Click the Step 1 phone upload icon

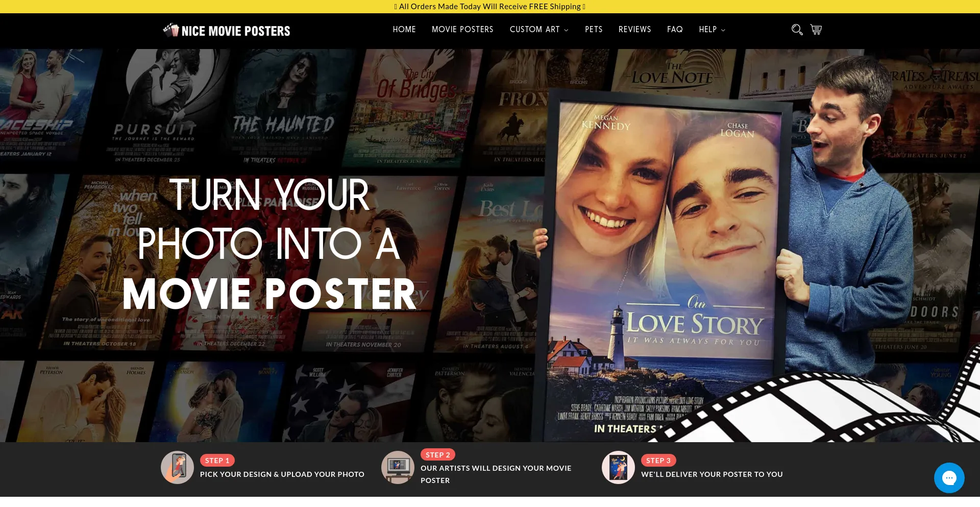[x=177, y=467]
